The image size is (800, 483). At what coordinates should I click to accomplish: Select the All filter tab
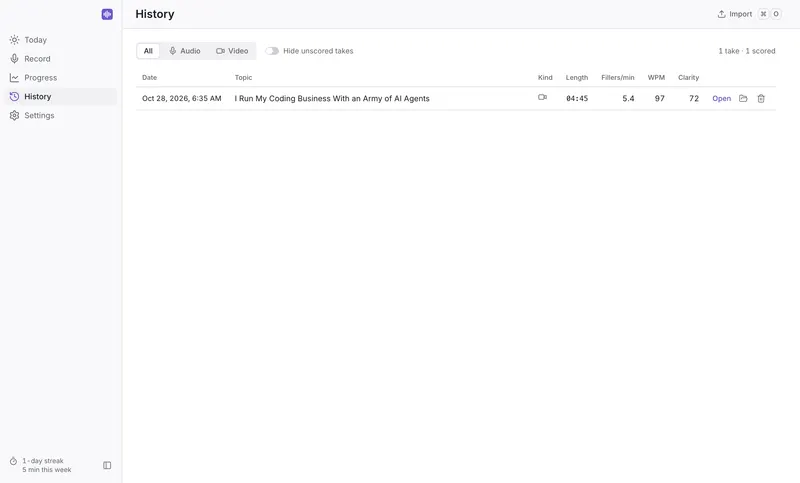[148, 51]
